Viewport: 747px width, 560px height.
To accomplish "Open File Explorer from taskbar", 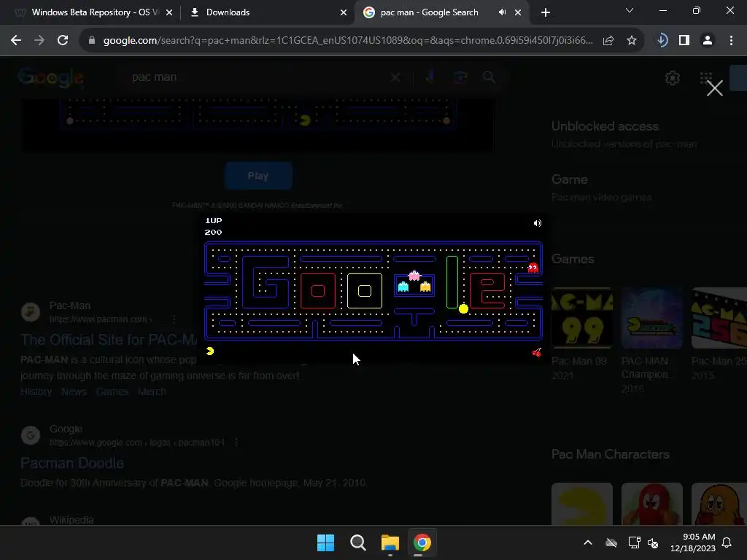I will click(x=390, y=542).
